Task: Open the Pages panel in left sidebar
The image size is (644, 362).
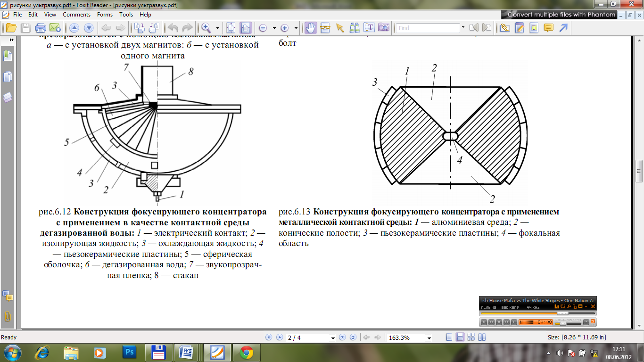Action: [8, 77]
